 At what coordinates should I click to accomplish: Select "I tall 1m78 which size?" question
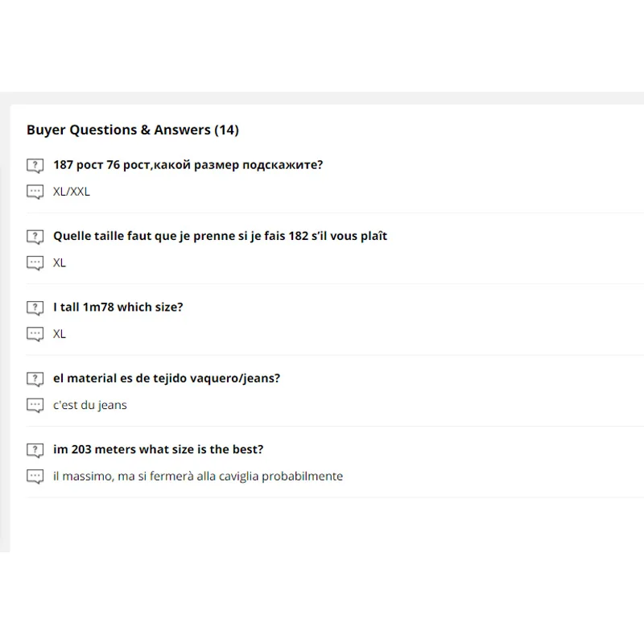(118, 307)
